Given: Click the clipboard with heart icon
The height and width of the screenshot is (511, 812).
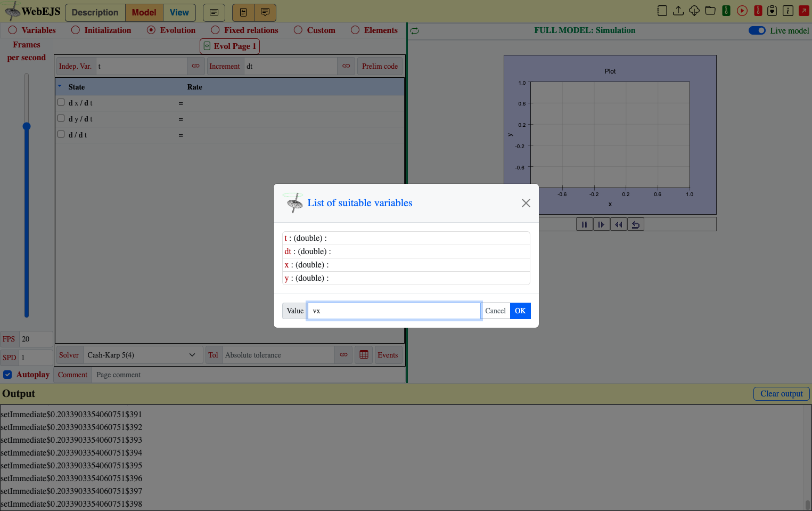Looking at the screenshot, I should click(772, 11).
